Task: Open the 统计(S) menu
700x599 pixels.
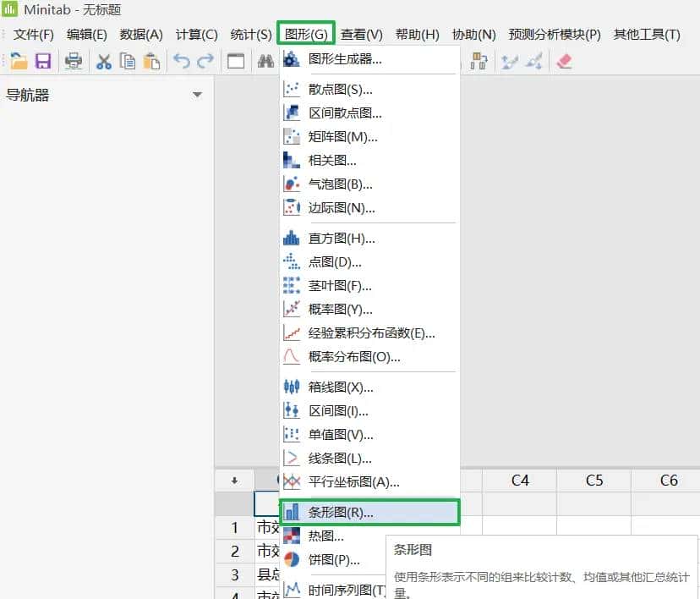Action: click(x=250, y=35)
